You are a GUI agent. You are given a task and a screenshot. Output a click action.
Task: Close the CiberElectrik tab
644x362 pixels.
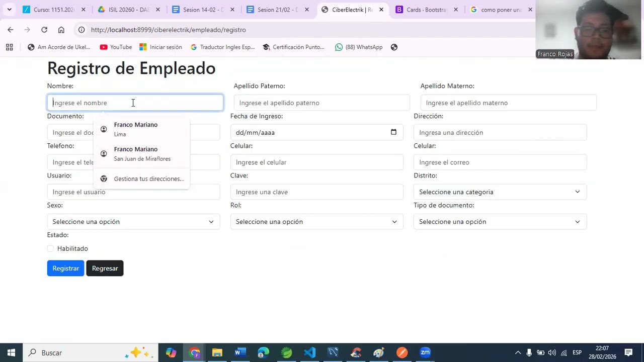click(381, 10)
